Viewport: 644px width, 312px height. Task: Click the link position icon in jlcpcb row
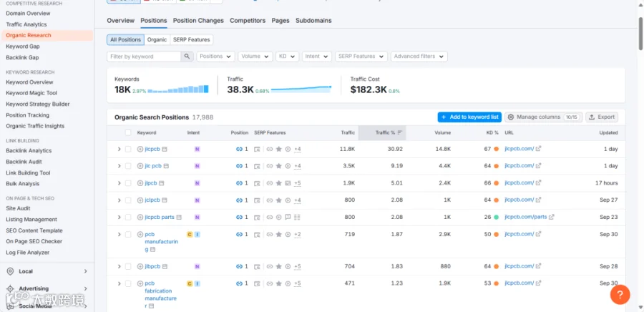pos(240,149)
